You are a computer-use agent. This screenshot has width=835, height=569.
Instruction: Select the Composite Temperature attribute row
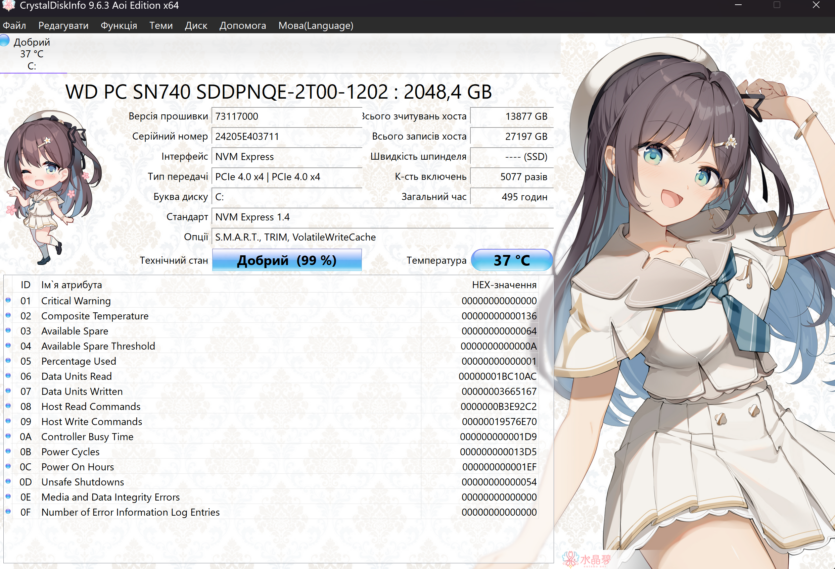tap(272, 316)
